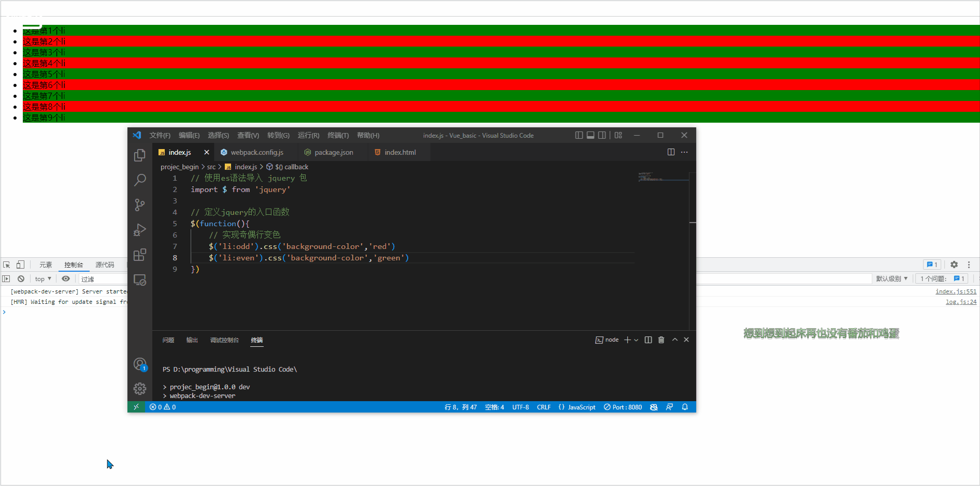This screenshot has height=486, width=980.
Task: Maximize the terminal panel size
Action: coord(675,340)
